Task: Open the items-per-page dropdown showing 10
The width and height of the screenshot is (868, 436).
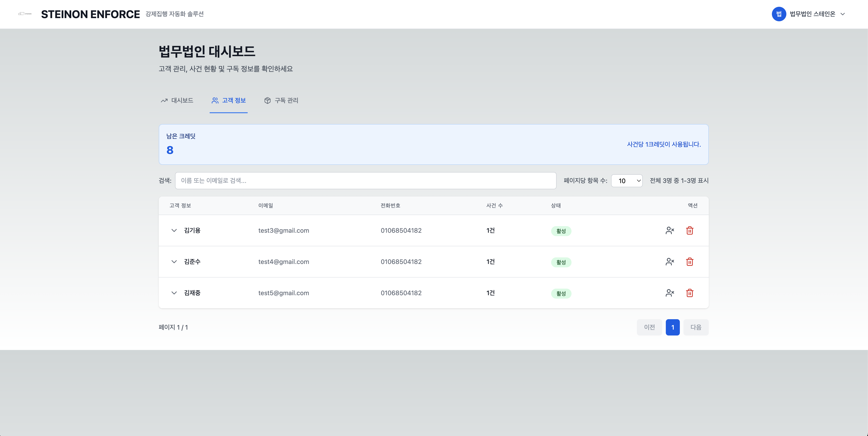Action: point(627,181)
